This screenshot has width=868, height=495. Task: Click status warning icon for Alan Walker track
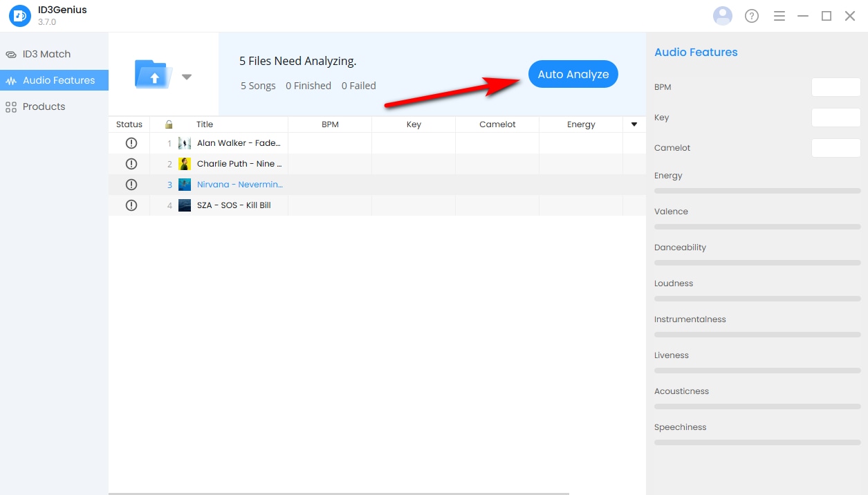pos(131,143)
